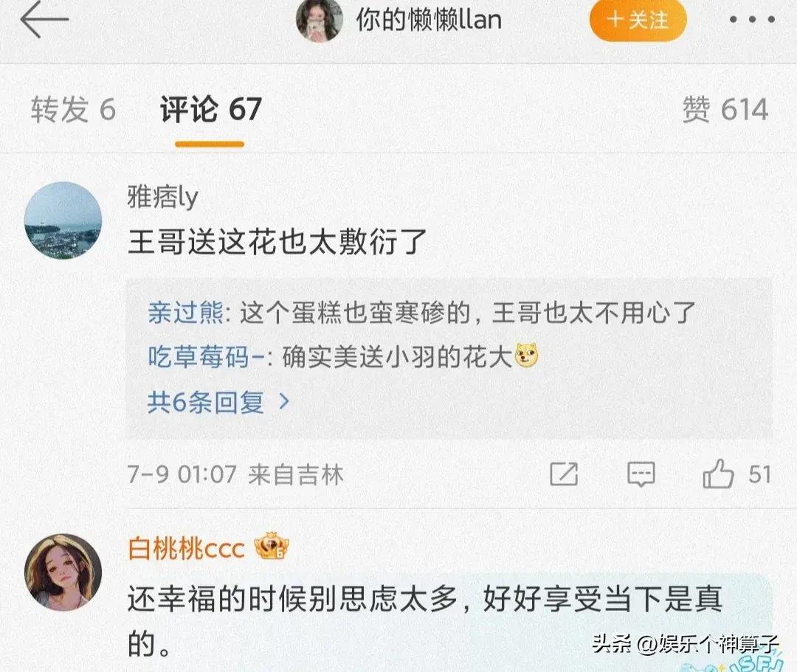
Task: Switch to the 赞 614 tab
Action: 725,109
